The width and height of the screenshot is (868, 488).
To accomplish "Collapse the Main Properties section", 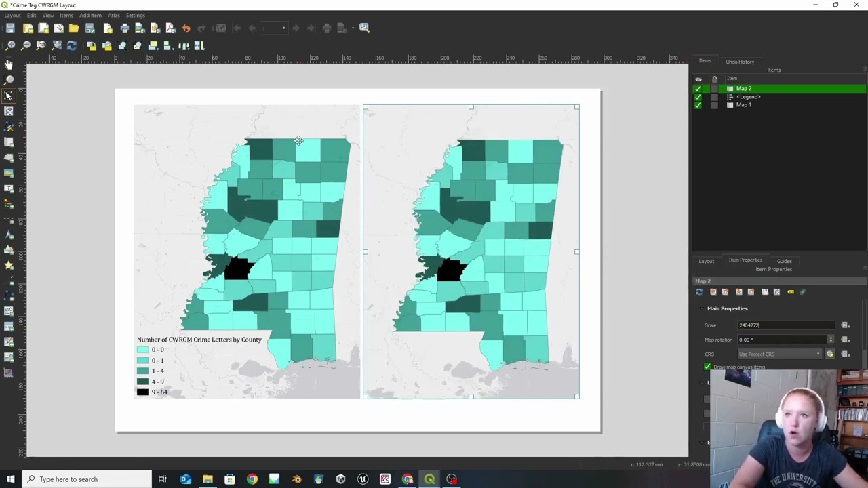I will click(701, 308).
